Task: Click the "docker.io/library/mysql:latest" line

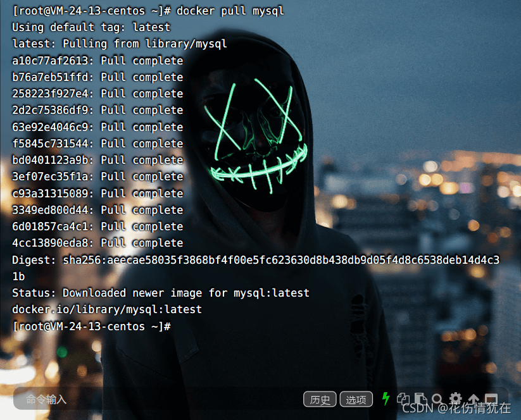Action: (107, 309)
